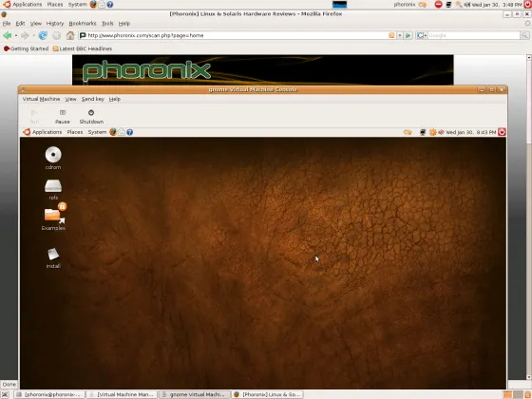Open the cdrom desktop icon in guest
The width and height of the screenshot is (532, 399).
click(x=53, y=158)
